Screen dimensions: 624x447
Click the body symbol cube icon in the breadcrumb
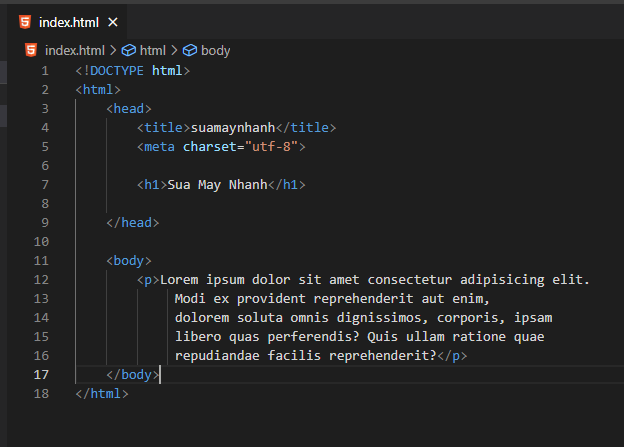pos(190,51)
